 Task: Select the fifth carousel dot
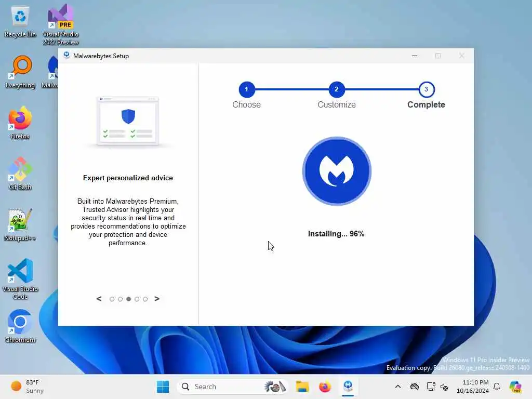click(x=145, y=299)
